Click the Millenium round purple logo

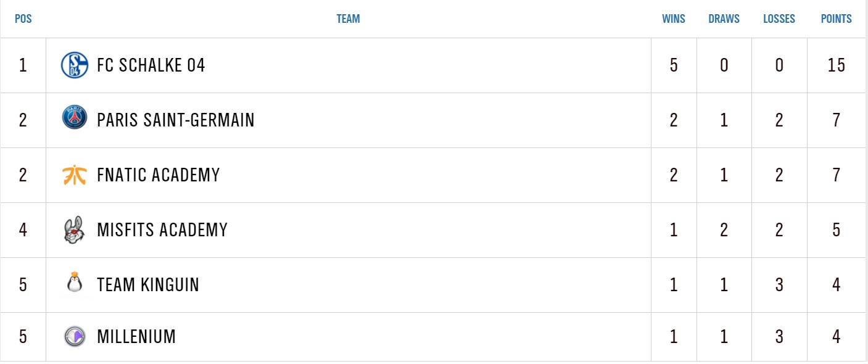click(75, 336)
